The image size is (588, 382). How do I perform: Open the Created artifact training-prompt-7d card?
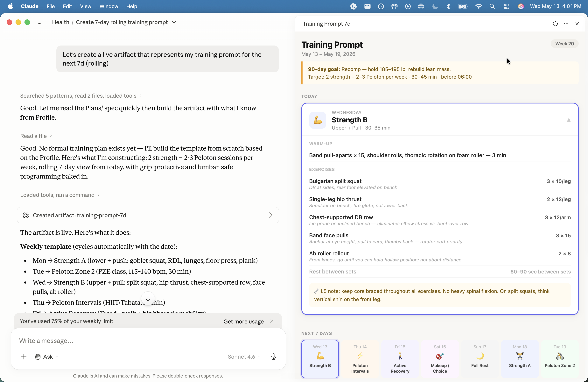(148, 215)
